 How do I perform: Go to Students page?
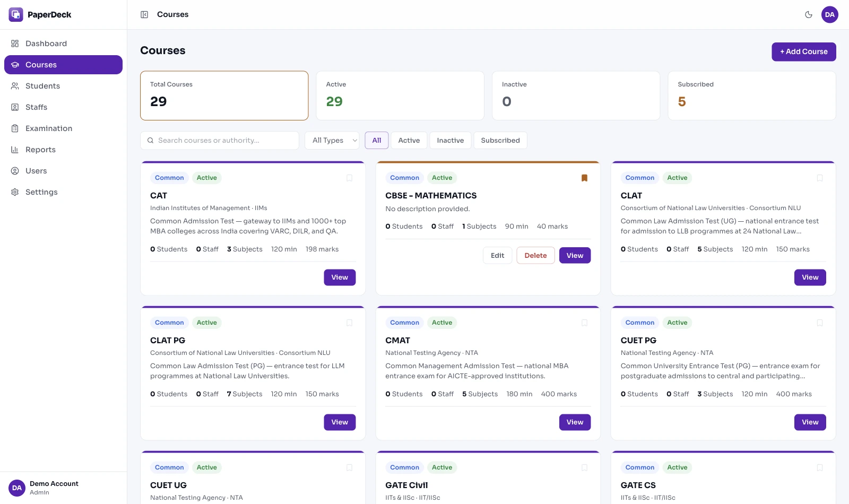pyautogui.click(x=63, y=86)
